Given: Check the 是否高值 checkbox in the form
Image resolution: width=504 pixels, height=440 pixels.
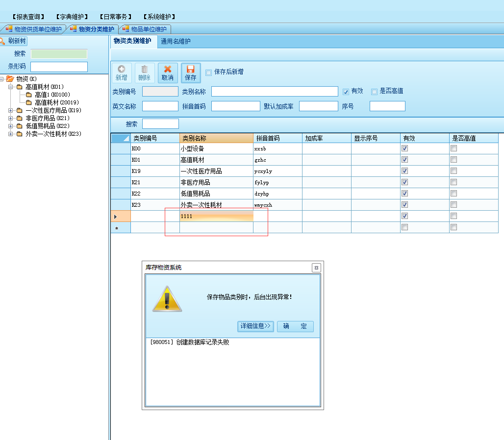Looking at the screenshot, I should coord(374,92).
